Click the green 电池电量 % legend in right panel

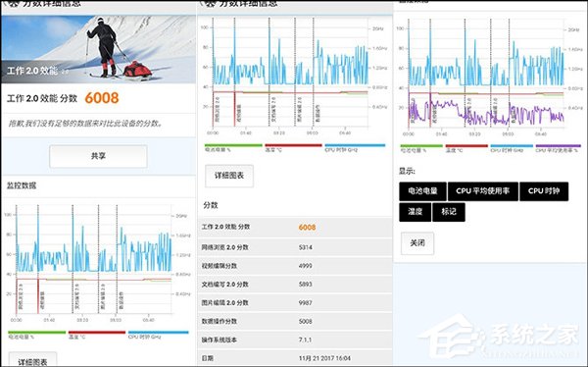click(x=421, y=148)
